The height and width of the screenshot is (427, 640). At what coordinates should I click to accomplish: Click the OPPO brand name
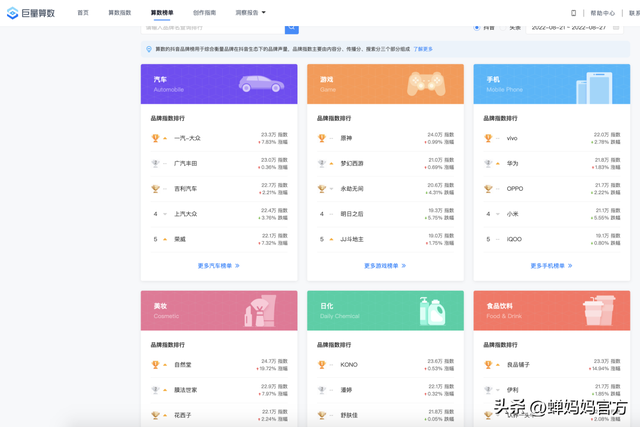pos(515,189)
